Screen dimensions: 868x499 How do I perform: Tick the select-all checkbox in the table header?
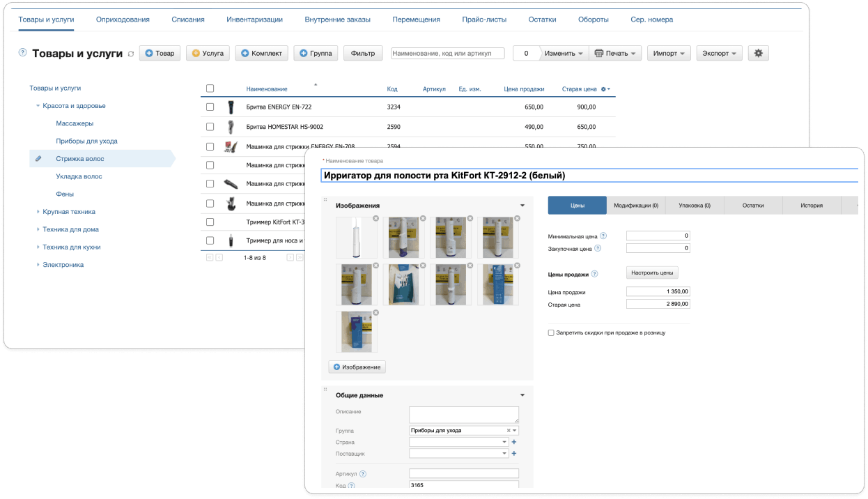[210, 89]
